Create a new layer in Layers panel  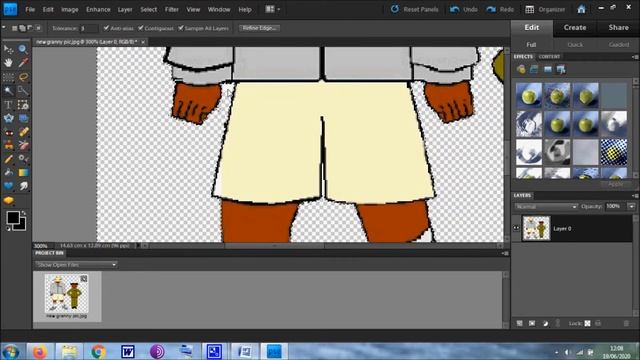(x=519, y=323)
